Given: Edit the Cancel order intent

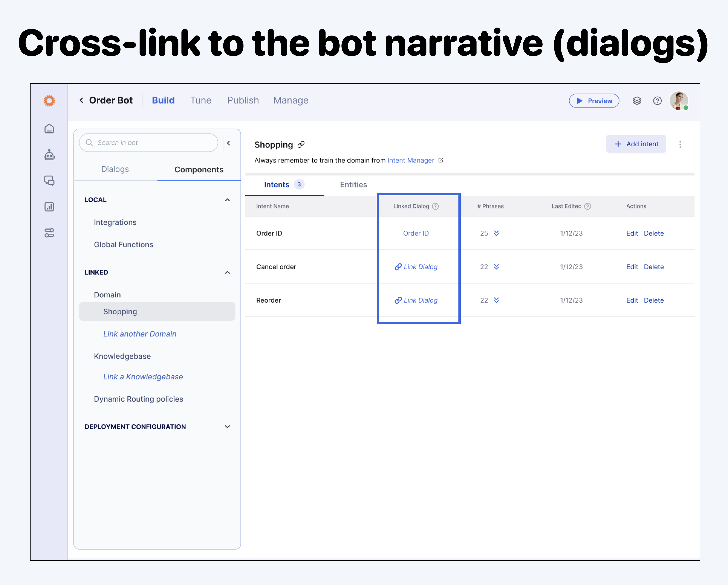Looking at the screenshot, I should tap(632, 267).
